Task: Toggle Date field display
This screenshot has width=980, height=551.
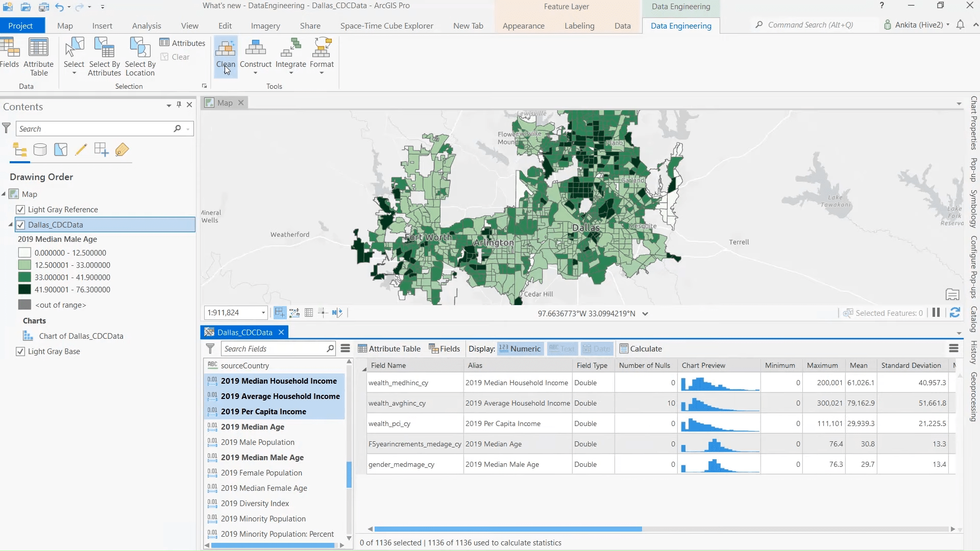Action: pos(596,349)
